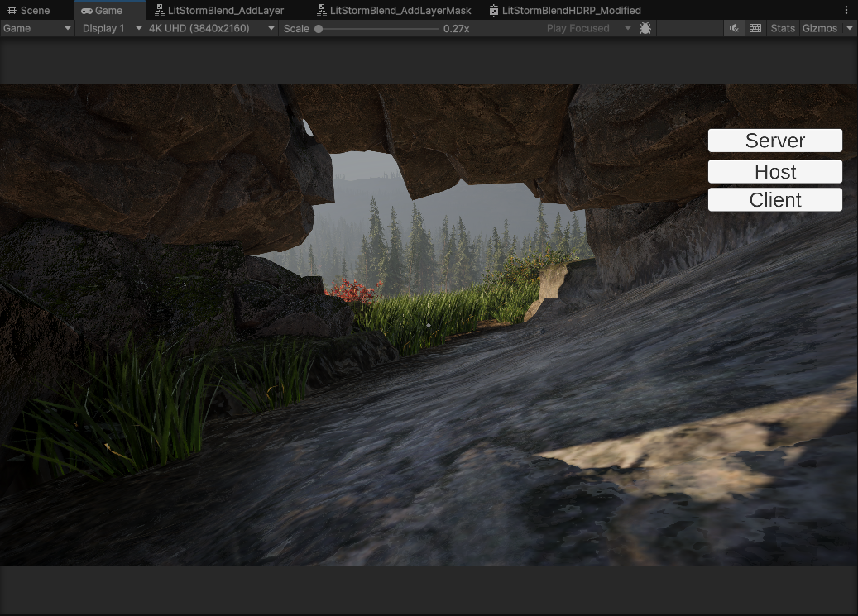Image resolution: width=858 pixels, height=616 pixels.
Task: Open the three-dot panel options menu
Action: [846, 11]
